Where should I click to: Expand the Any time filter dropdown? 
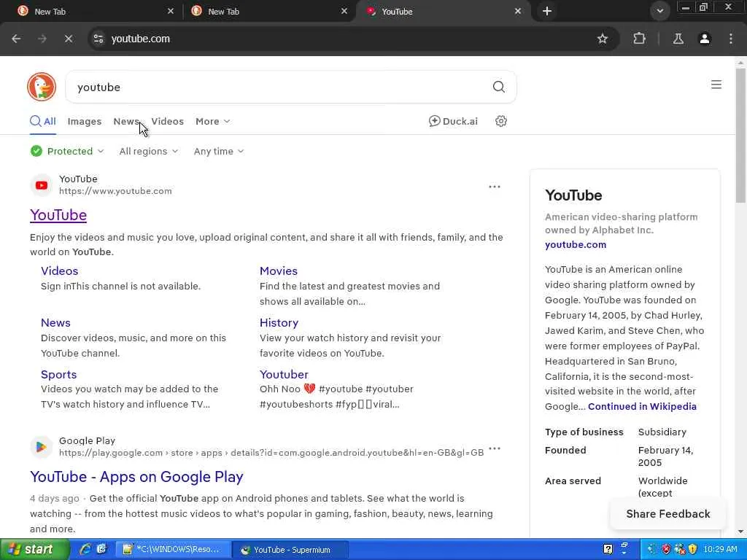click(x=219, y=151)
